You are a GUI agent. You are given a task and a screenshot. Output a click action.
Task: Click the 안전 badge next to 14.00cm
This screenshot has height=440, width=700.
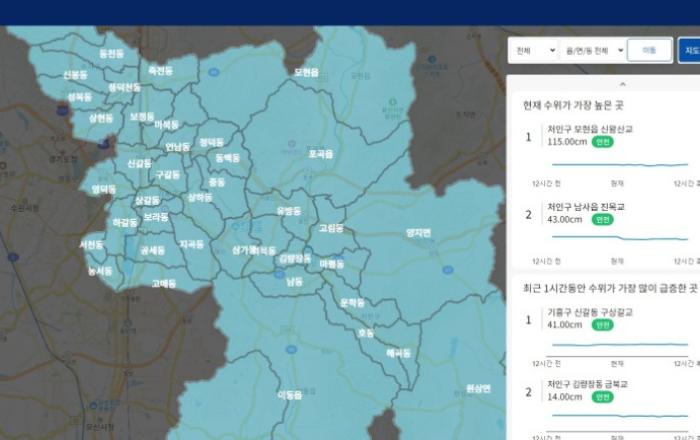tap(602, 397)
